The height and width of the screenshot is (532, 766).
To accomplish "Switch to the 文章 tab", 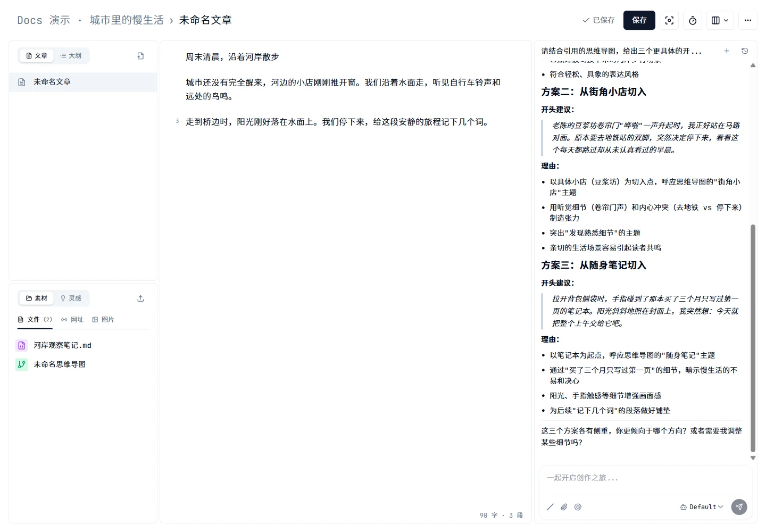I will 37,56.
